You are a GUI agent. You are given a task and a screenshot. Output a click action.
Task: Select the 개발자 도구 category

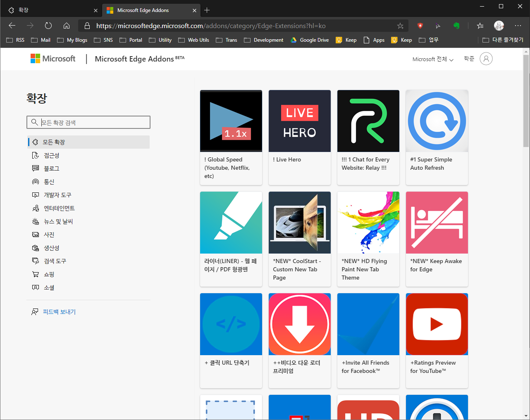click(x=88, y=195)
